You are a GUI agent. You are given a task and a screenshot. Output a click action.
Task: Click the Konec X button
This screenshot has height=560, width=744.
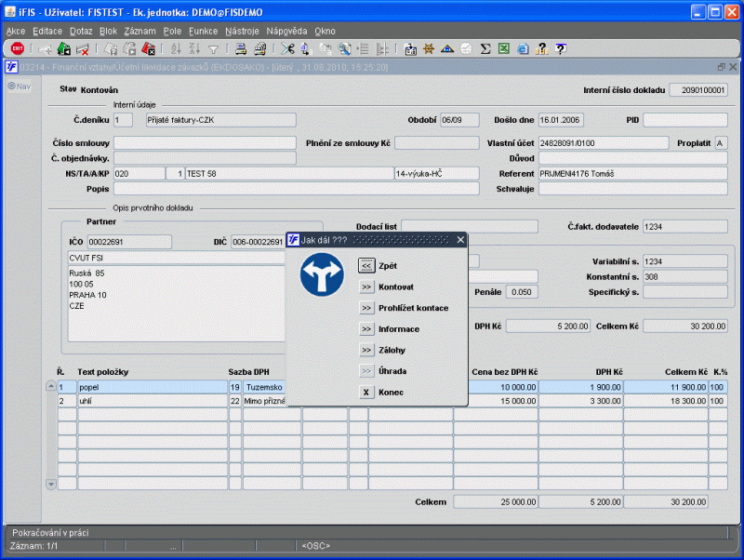pyautogui.click(x=366, y=393)
